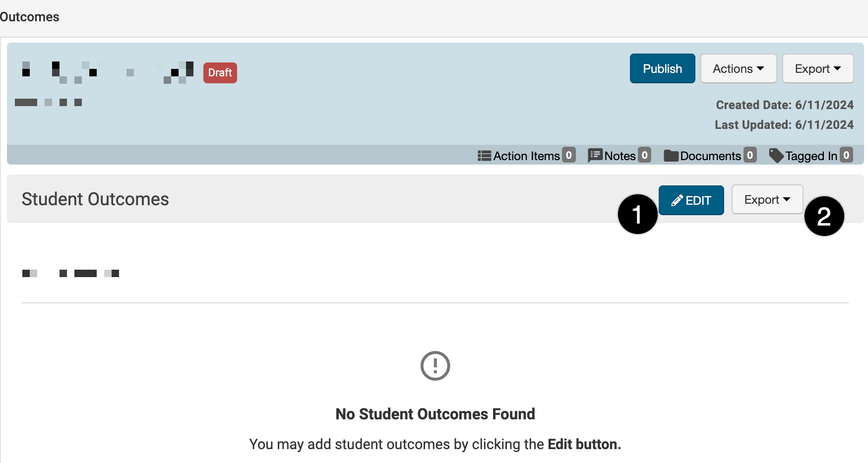Click the black circle marker numbered 2
The image size is (868, 463).
pos(824,216)
